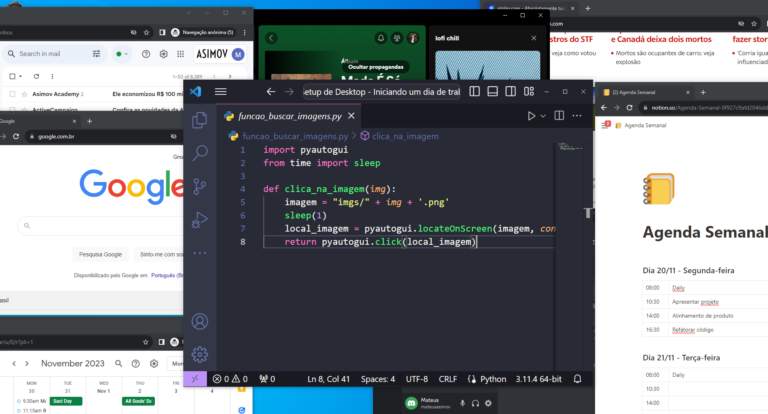The image size is (768, 414).
Task: Expand the run options dropdown arrow
Action: [x=543, y=116]
